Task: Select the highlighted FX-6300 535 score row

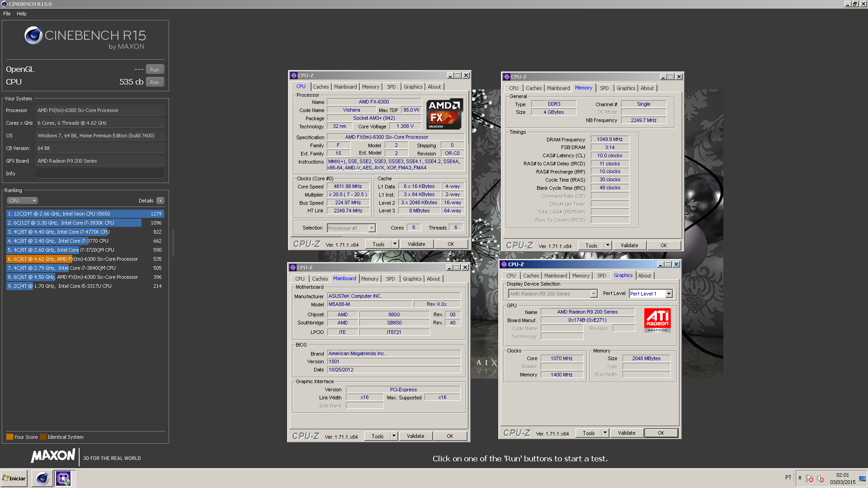Action: pos(85,259)
